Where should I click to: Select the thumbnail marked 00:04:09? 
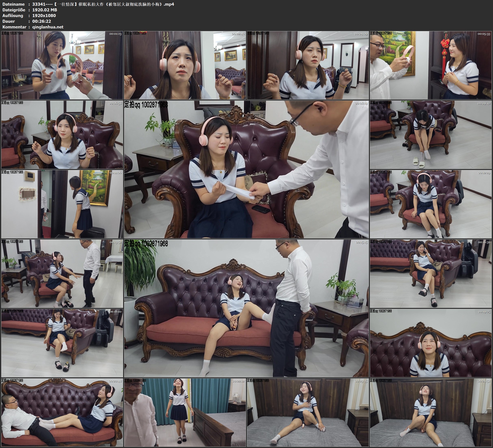pos(308,65)
